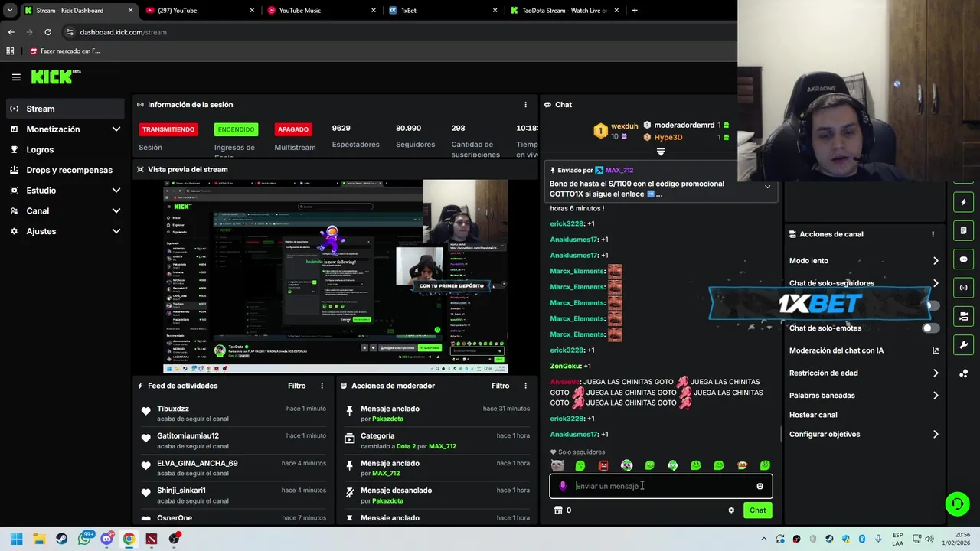Click Dota 2 link in the Categoría entry

405,446
